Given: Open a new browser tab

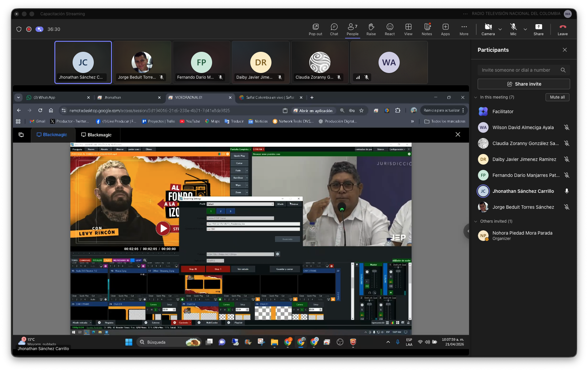Looking at the screenshot, I should [312, 98].
